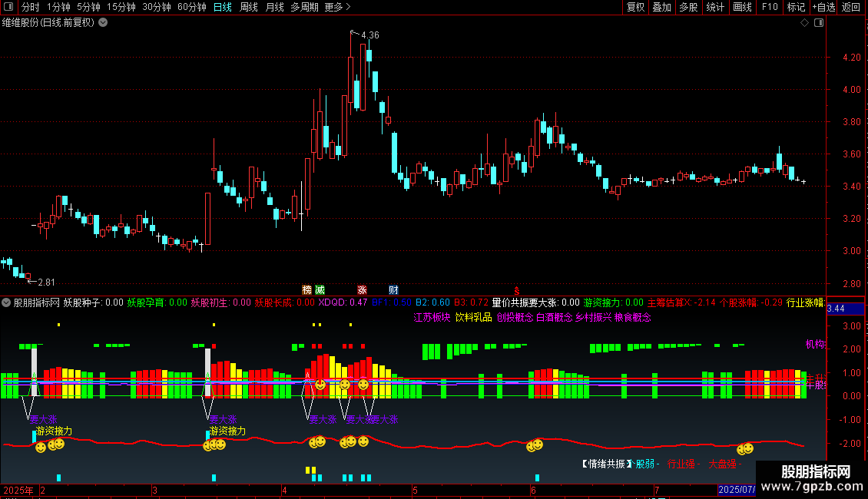Open dropdown next to 维维股份 title
The height and width of the screenshot is (499, 868).
pos(103,23)
